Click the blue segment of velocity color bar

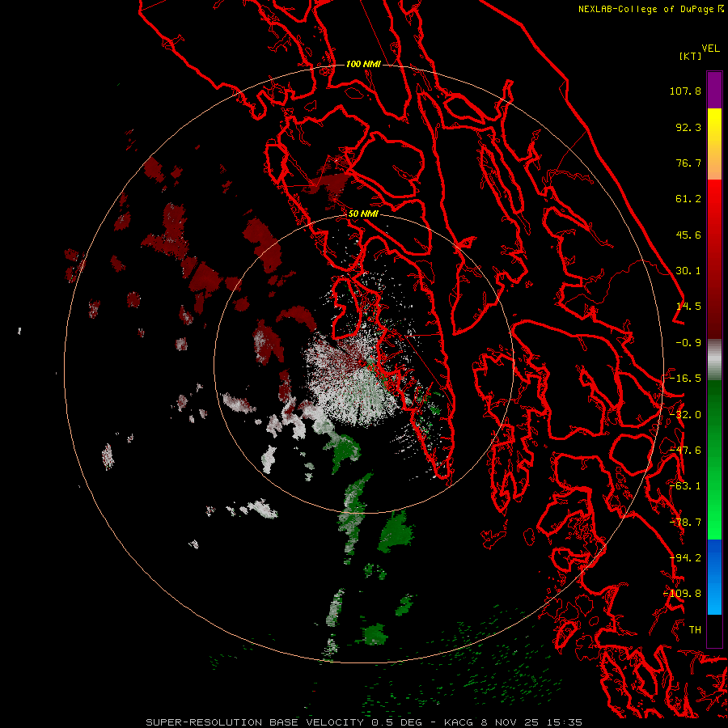714,577
